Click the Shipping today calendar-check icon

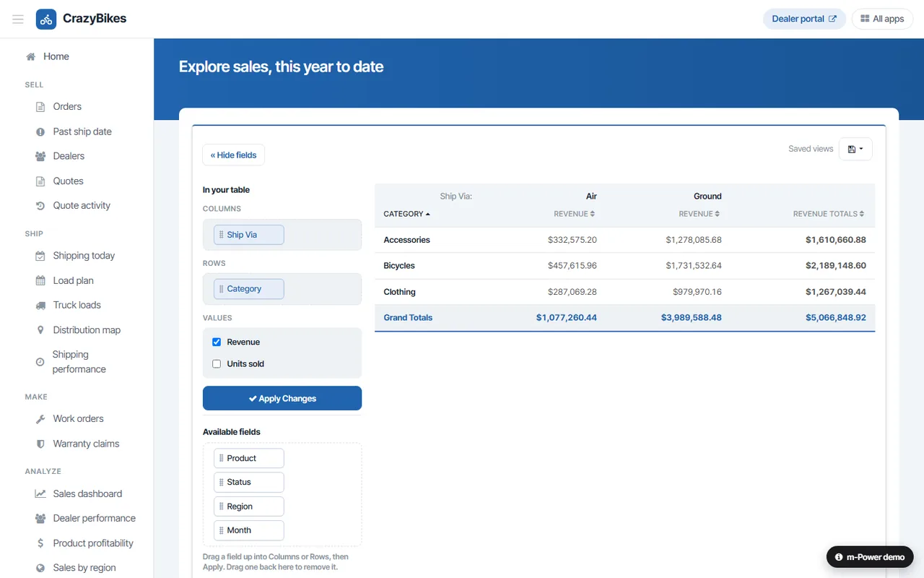[40, 256]
